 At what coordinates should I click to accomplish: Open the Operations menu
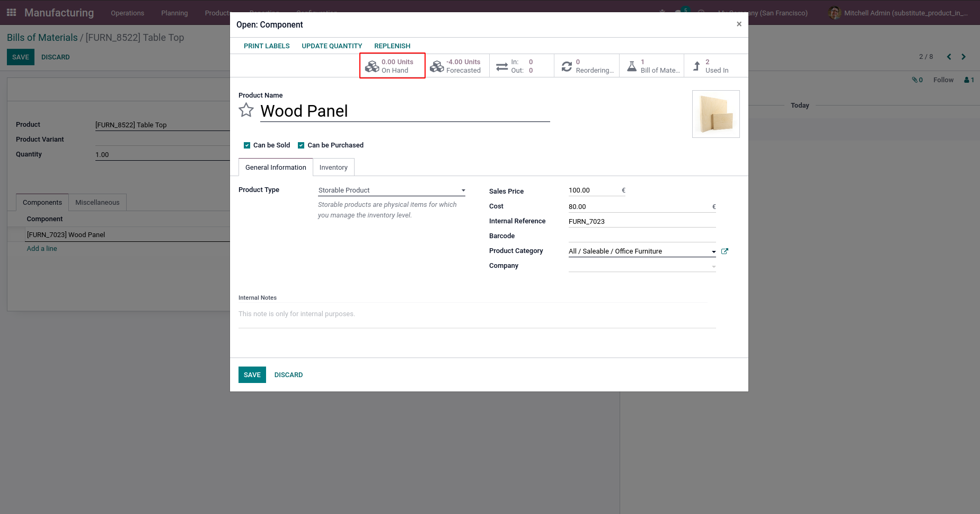coord(127,13)
